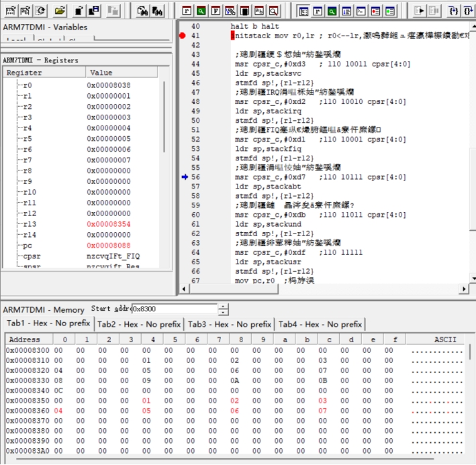Click the Reload Current Image icon
This screenshot has height=465, width=476.
pos(40,11)
